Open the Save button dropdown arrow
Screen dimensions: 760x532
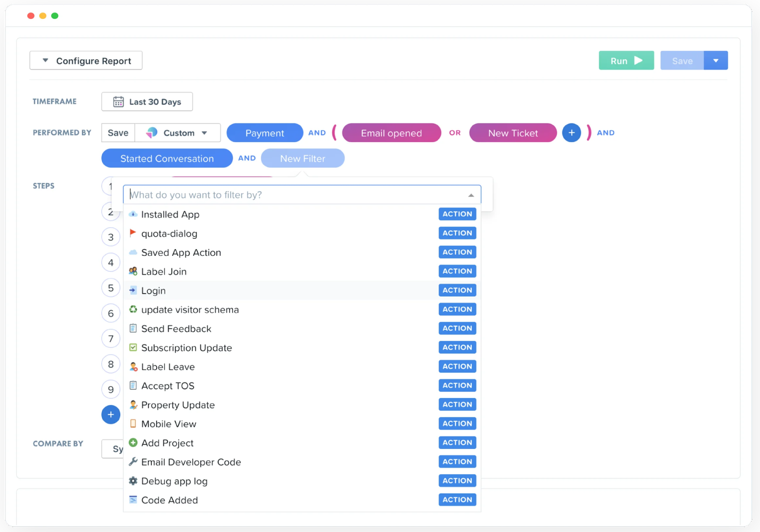click(716, 61)
